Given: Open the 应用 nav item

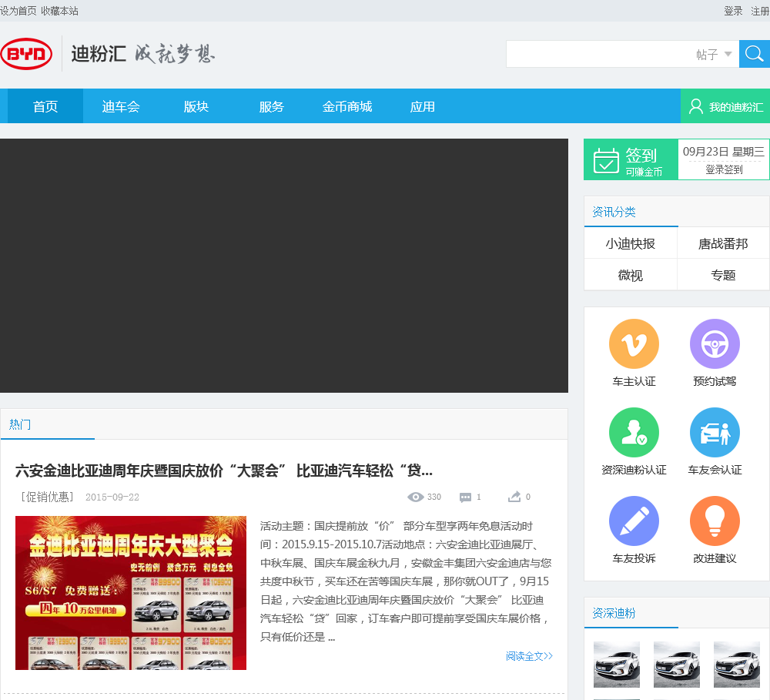Looking at the screenshot, I should coord(423,106).
